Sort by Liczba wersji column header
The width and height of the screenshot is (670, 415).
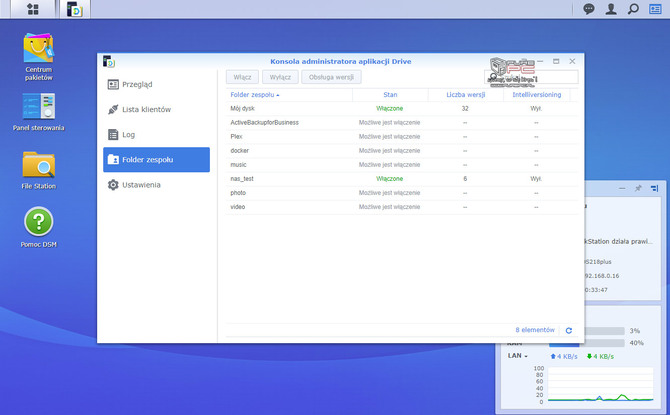[x=466, y=95]
